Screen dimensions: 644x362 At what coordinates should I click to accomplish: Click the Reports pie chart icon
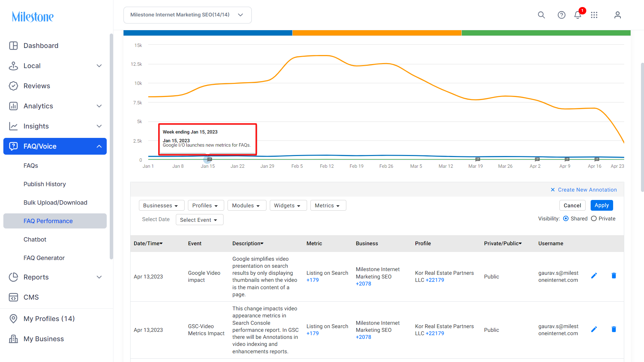coord(13,277)
